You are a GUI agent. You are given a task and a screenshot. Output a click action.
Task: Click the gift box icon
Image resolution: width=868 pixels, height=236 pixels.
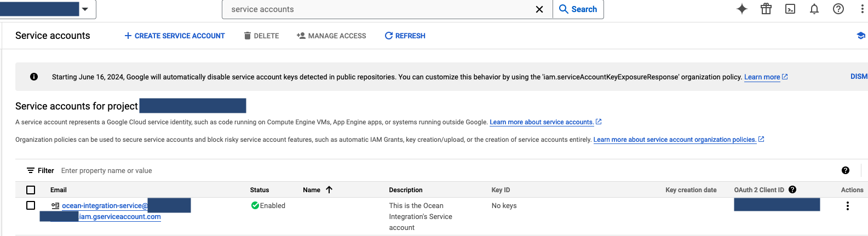click(766, 9)
